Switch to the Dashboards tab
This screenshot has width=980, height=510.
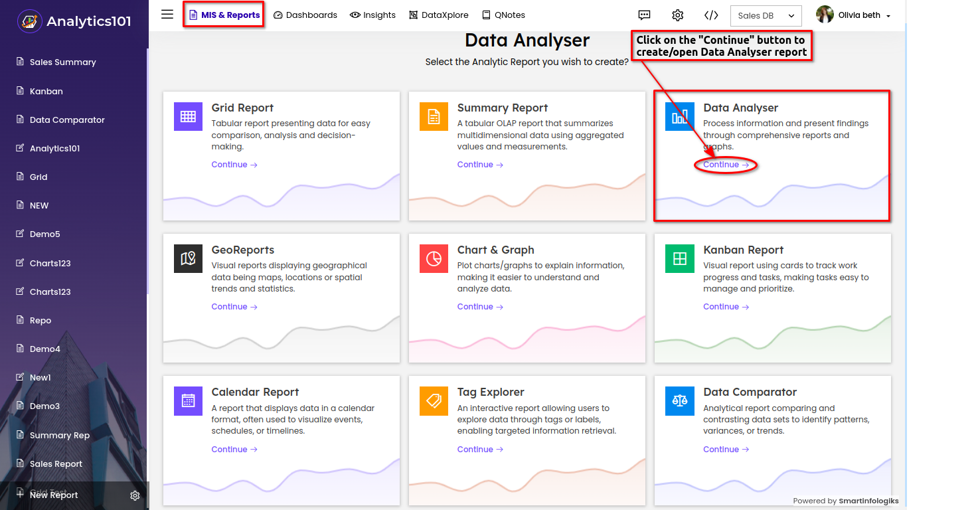coord(305,15)
